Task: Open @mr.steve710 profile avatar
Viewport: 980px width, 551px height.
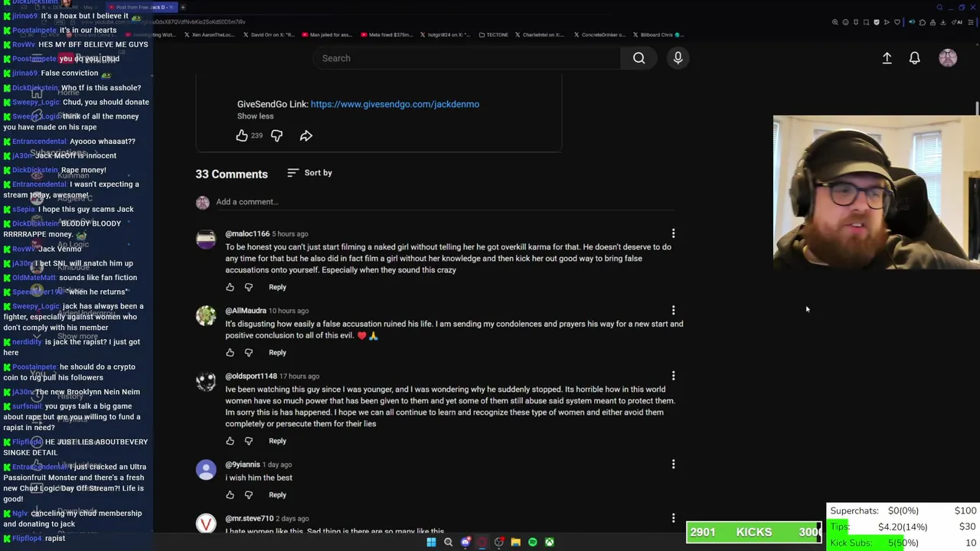Action: tap(206, 523)
